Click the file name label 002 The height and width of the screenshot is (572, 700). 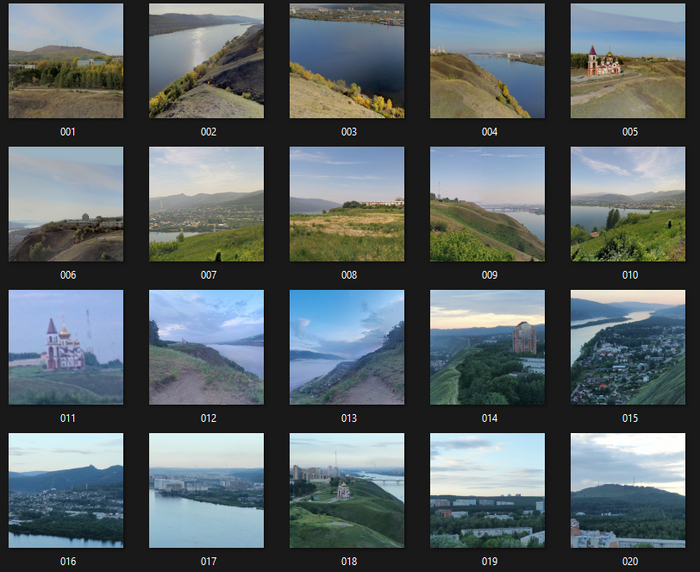click(208, 132)
